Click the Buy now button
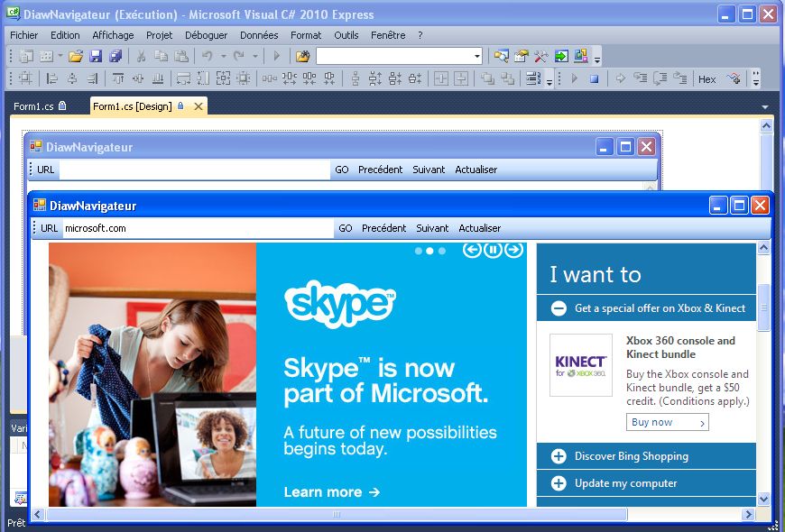The height and width of the screenshot is (532, 785). [x=668, y=422]
